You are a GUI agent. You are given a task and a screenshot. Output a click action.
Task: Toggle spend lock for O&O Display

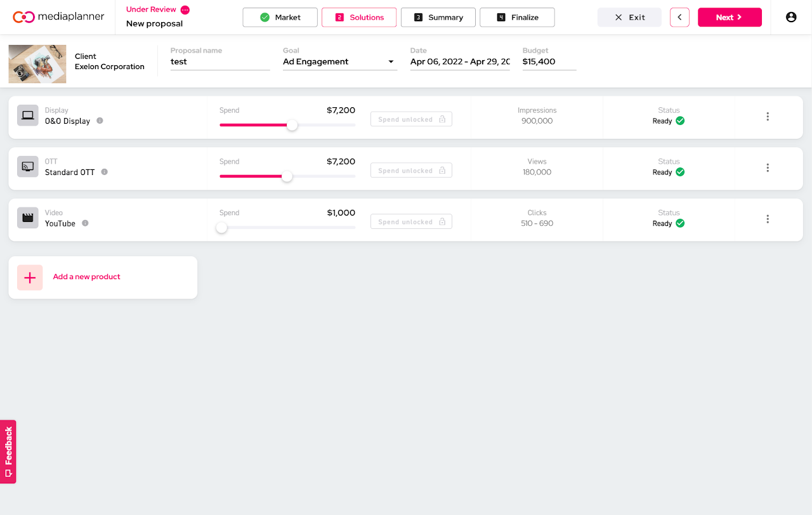click(411, 119)
